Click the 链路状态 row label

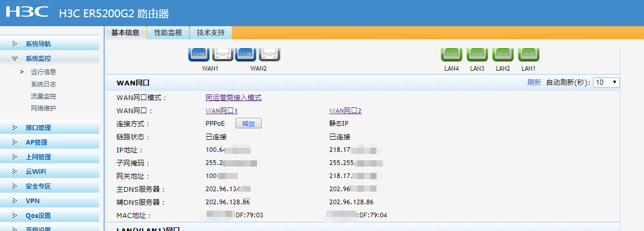click(133, 137)
